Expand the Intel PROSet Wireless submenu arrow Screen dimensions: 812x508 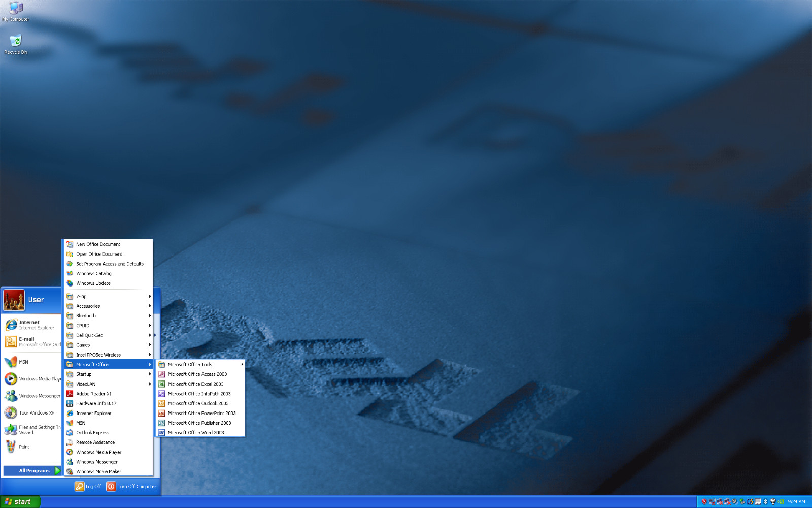[150, 355]
